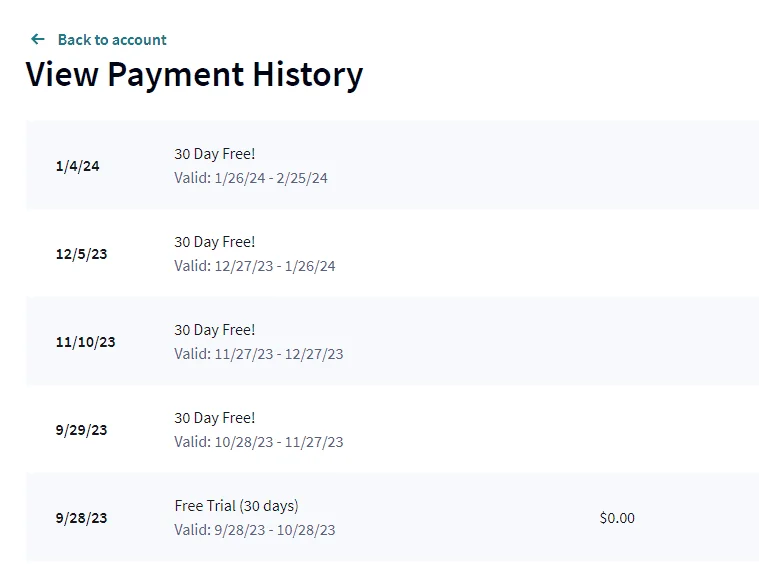The width and height of the screenshot is (759, 568).
Task: Select the 9/28/23 payment date
Action: pyautogui.click(x=81, y=518)
